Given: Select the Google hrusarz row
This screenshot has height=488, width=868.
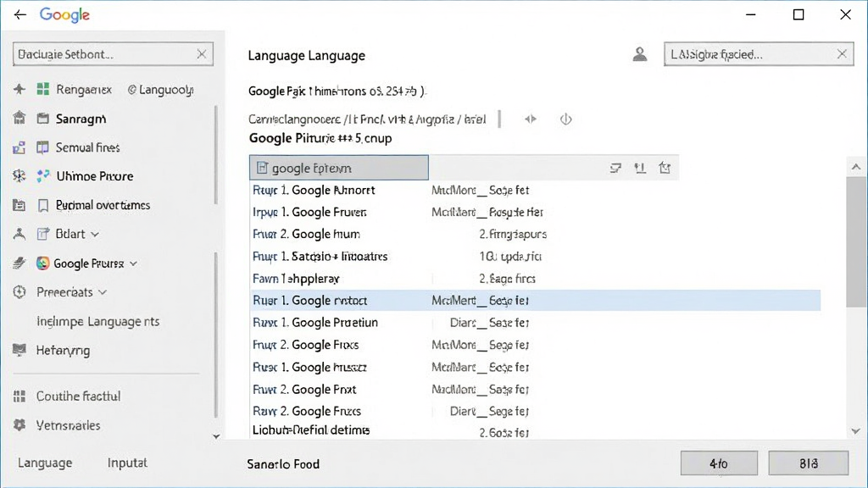Looking at the screenshot, I should tap(536, 368).
